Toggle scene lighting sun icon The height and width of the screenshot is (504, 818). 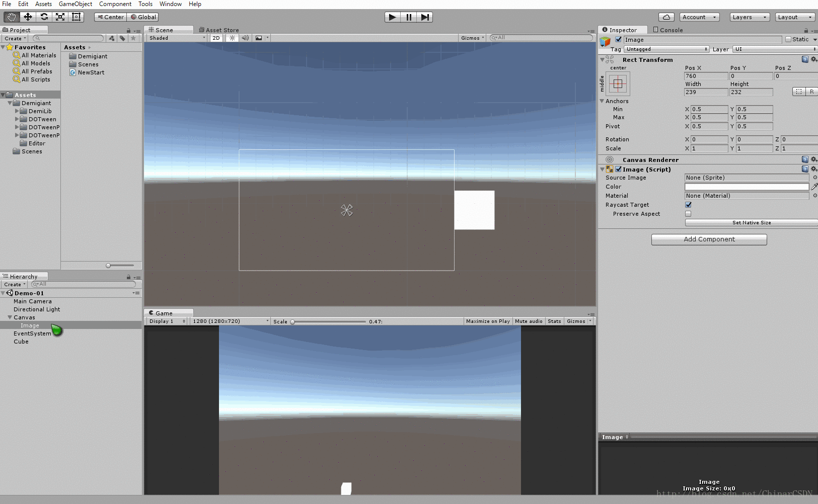click(x=232, y=38)
